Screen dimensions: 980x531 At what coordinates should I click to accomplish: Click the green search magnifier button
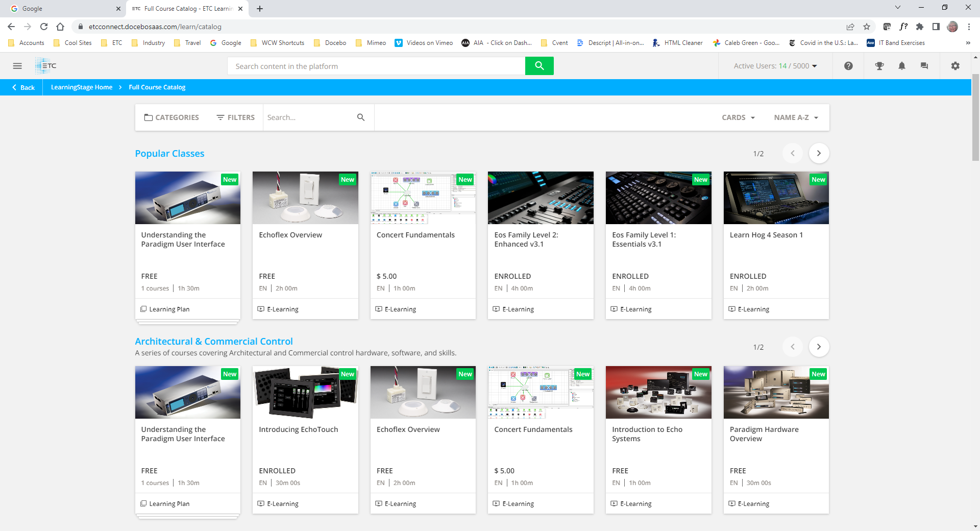539,66
